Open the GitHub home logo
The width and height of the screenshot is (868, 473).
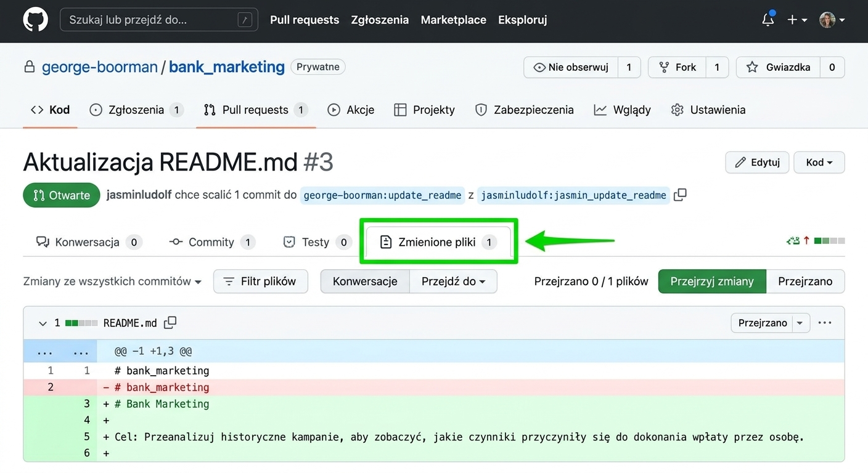[35, 20]
